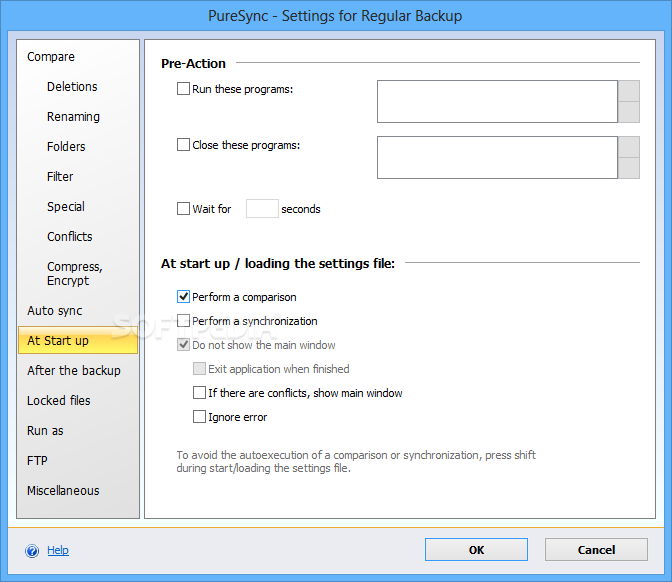Tick the Wait for seconds checkbox
The image size is (672, 582).
183,209
